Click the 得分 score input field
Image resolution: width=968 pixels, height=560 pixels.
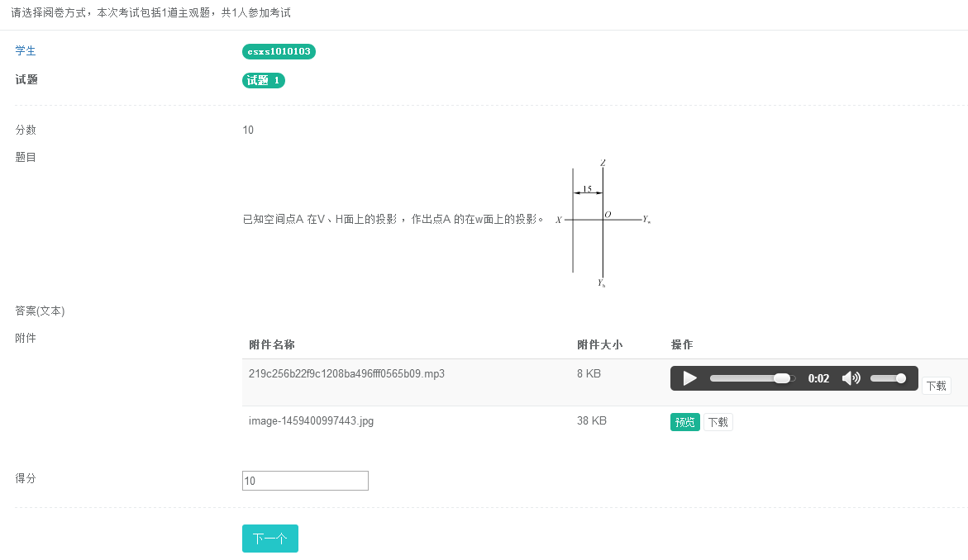point(305,481)
